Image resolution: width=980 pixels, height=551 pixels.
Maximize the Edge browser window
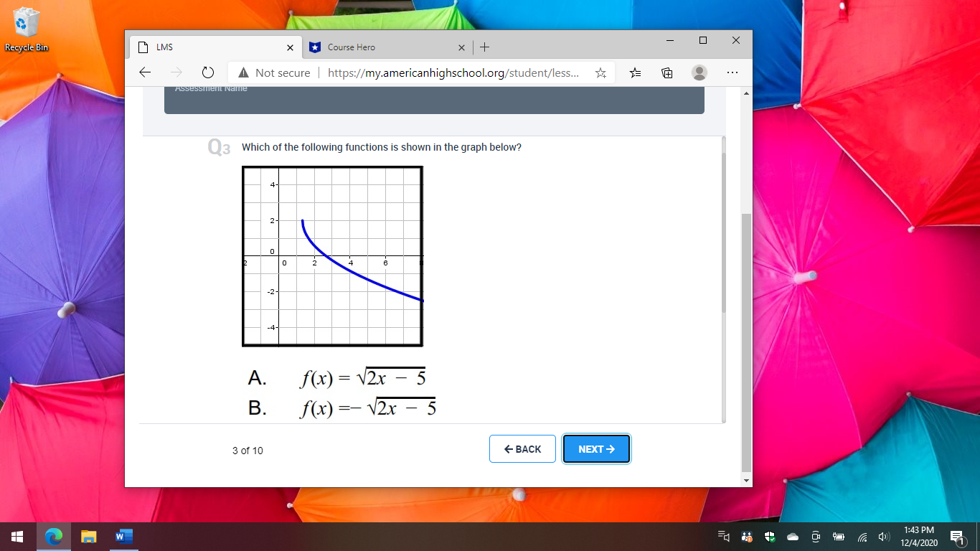(703, 41)
